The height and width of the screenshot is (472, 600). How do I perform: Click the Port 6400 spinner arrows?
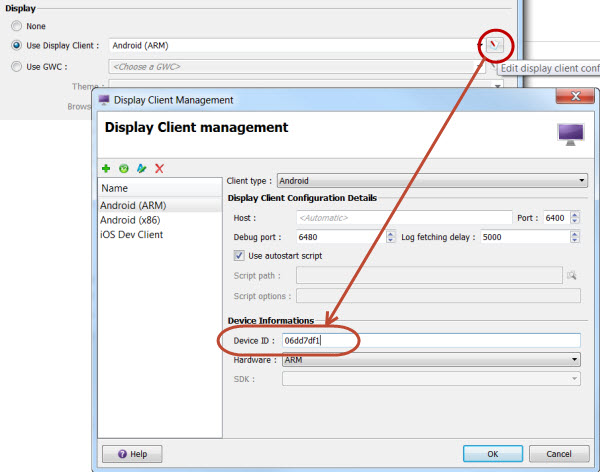(575, 218)
